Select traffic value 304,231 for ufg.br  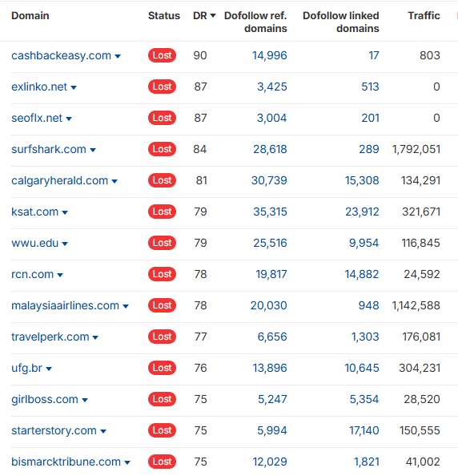(420, 369)
